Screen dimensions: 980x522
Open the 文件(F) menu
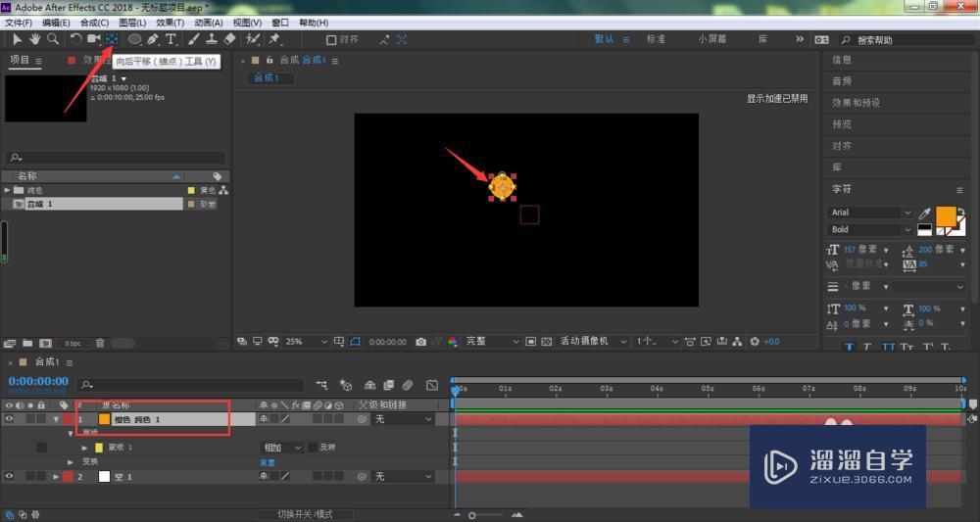(18, 23)
